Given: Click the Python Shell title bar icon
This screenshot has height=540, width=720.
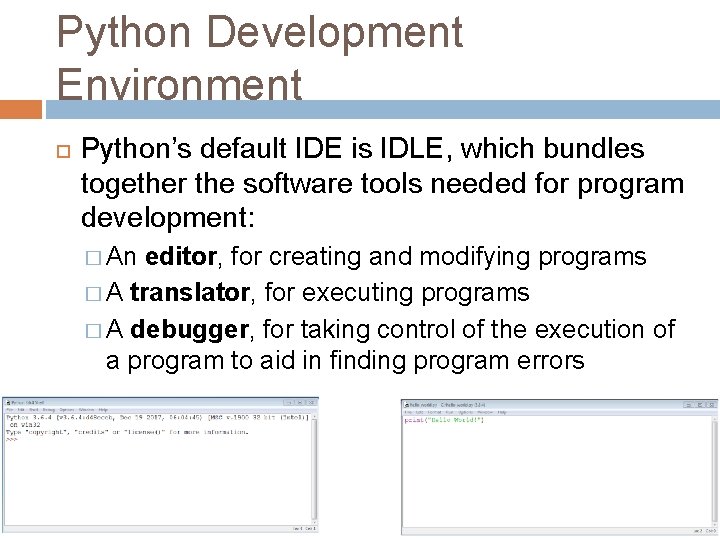Looking at the screenshot, I should tap(8, 403).
